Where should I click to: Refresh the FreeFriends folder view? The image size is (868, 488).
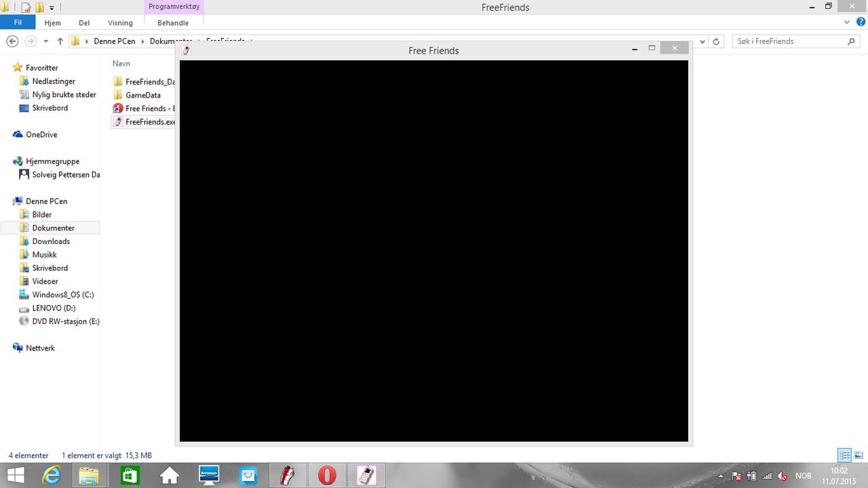pyautogui.click(x=716, y=41)
